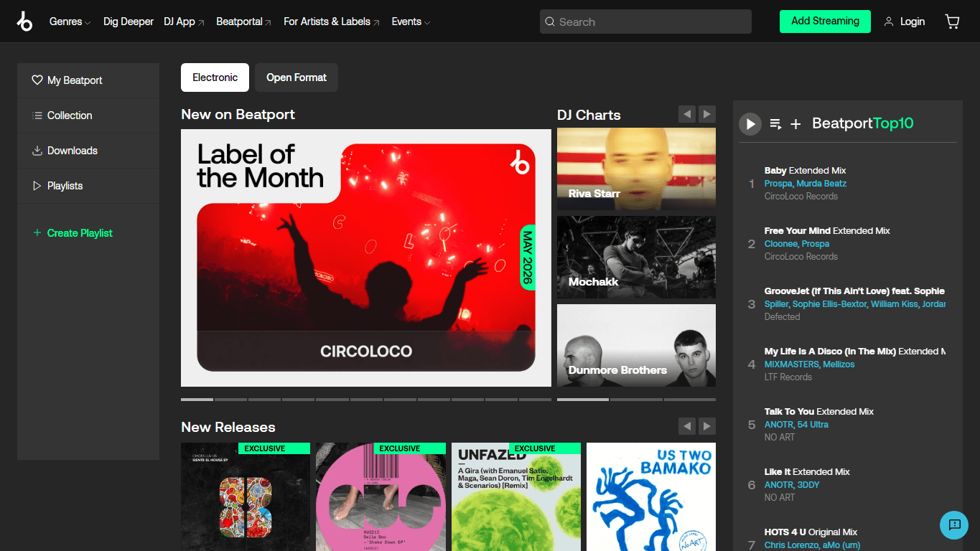980x551 pixels.
Task: Click Create Playlist link
Action: (80, 233)
